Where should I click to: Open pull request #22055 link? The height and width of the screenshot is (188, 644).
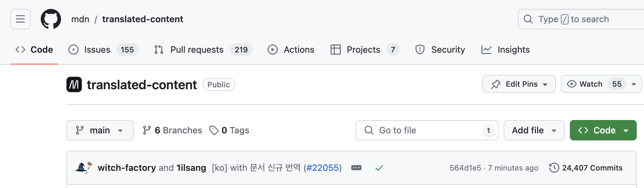tap(323, 168)
